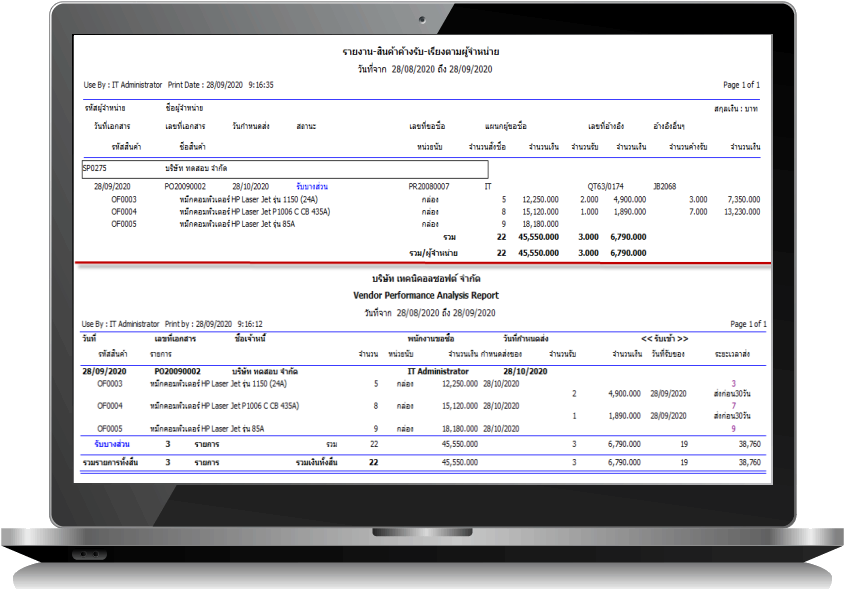Click the สถานะ column header
844x589 pixels.
coord(306,126)
